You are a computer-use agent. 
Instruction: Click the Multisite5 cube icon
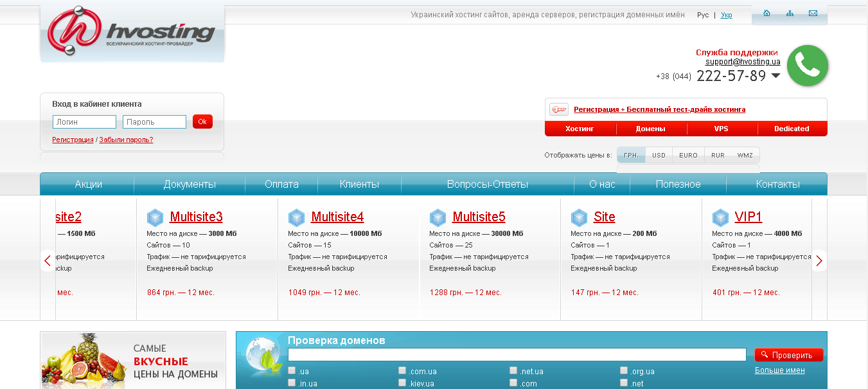tap(438, 217)
